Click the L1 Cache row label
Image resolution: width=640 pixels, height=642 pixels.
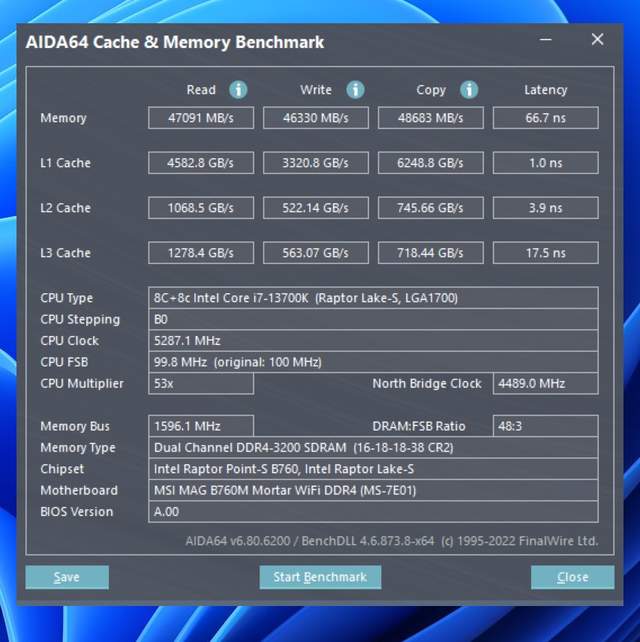pyautogui.click(x=66, y=163)
